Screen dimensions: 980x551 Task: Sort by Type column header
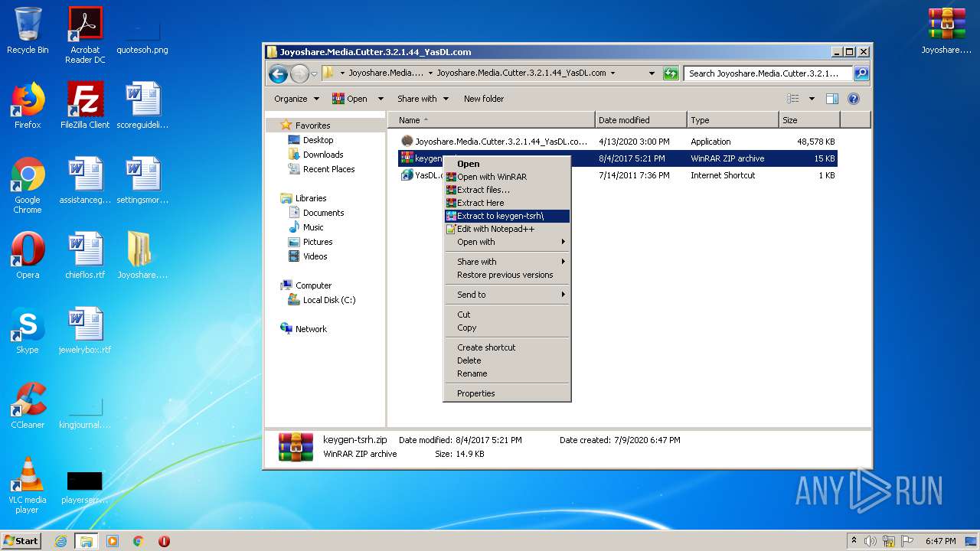733,120
